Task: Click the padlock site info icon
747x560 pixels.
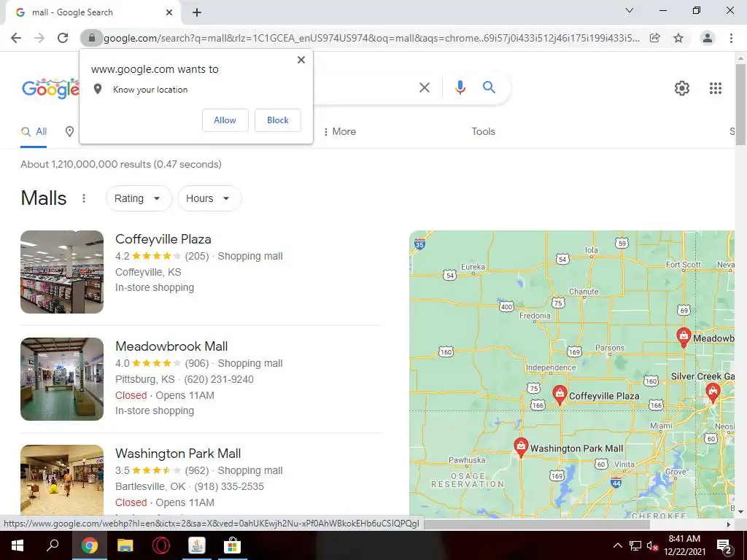Action: [x=92, y=38]
